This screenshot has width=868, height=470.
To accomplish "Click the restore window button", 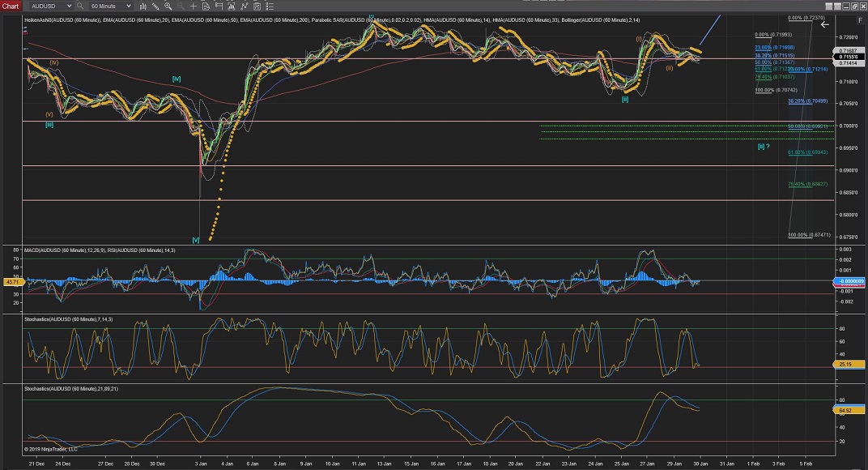I will pos(854,6).
